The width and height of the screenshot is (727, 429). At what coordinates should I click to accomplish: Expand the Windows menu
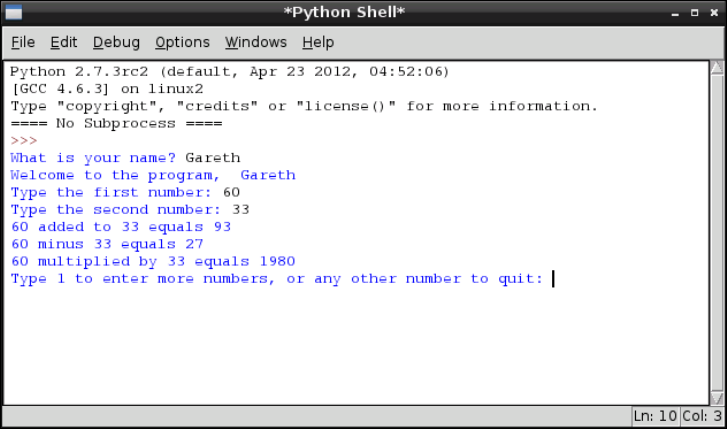(x=256, y=42)
